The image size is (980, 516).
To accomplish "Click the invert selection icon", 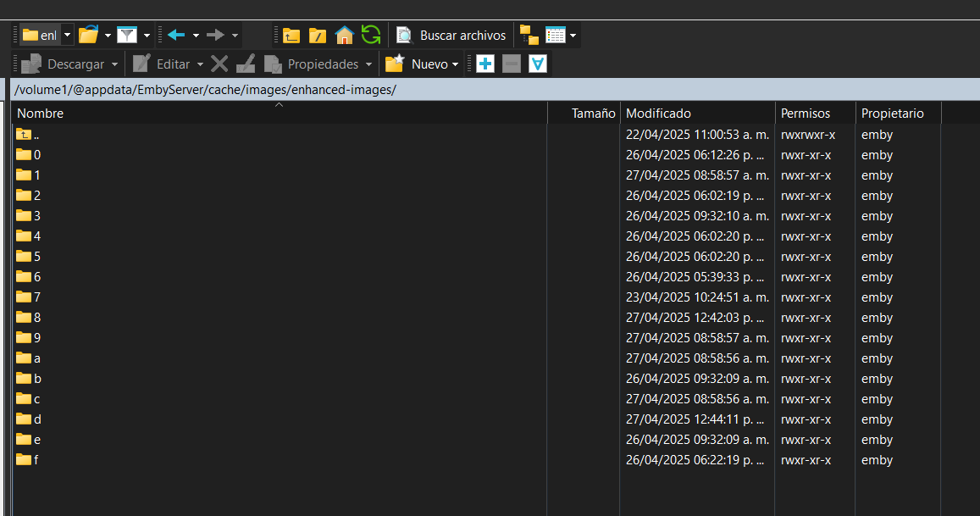I will tap(538, 64).
